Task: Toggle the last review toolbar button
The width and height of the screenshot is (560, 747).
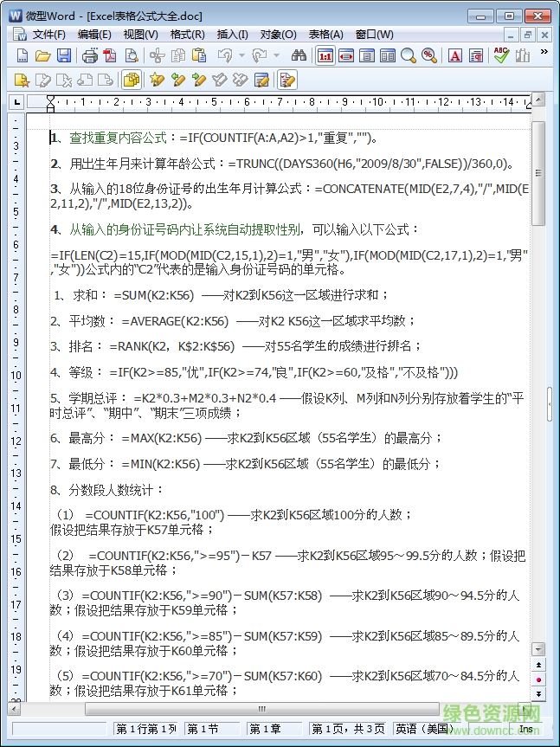Action: point(287,80)
